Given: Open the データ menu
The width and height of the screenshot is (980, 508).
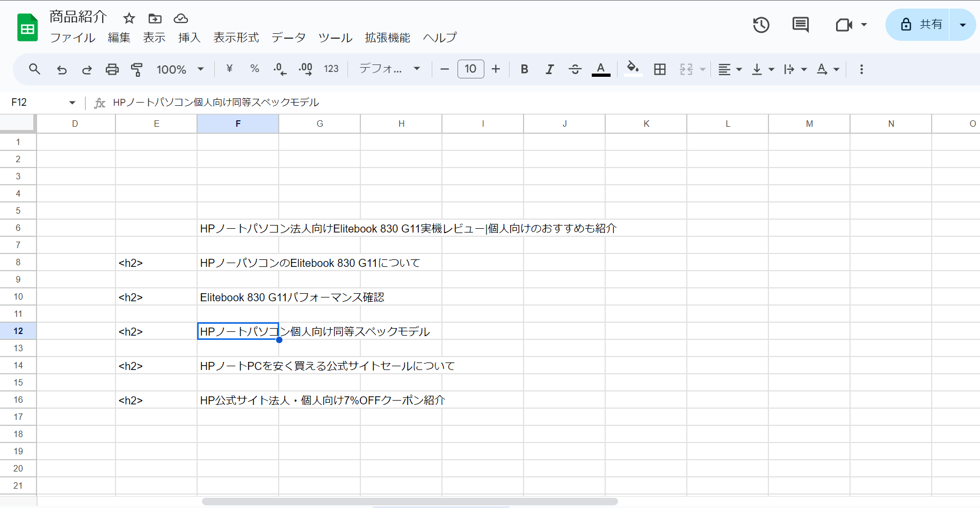Looking at the screenshot, I should coord(288,38).
